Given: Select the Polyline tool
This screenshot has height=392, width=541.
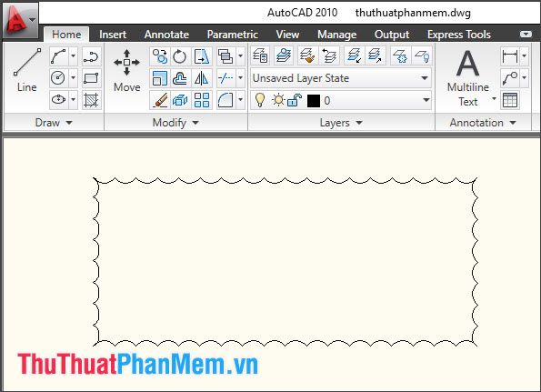Looking at the screenshot, I should 92,56.
